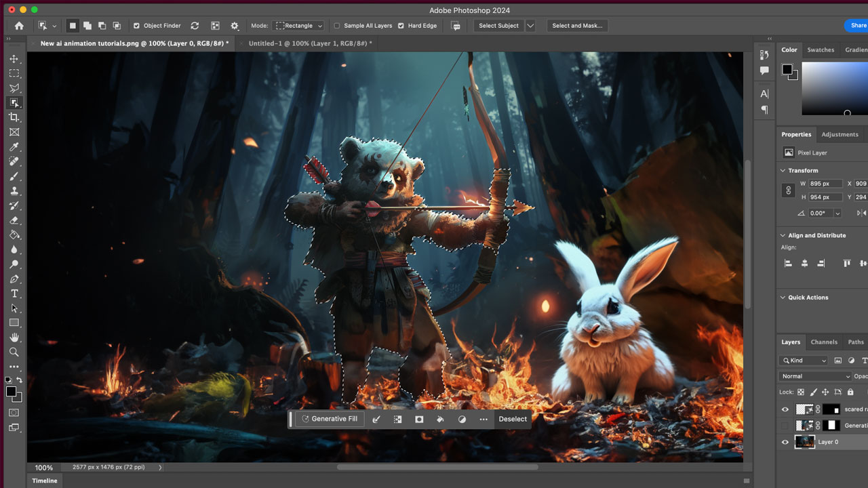Click the Home icon in options bar
This screenshot has height=488, width=868.
tap(19, 26)
